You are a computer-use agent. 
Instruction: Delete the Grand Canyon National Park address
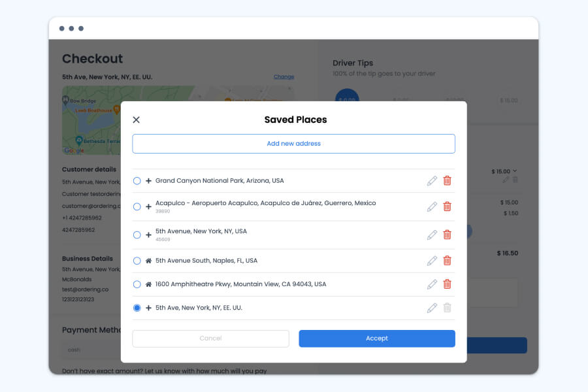[x=447, y=180]
